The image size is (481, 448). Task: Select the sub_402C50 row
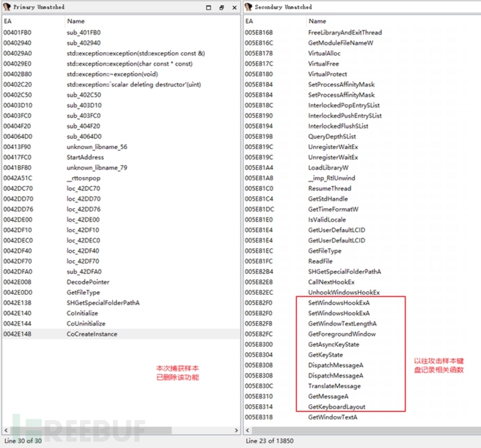pos(121,95)
